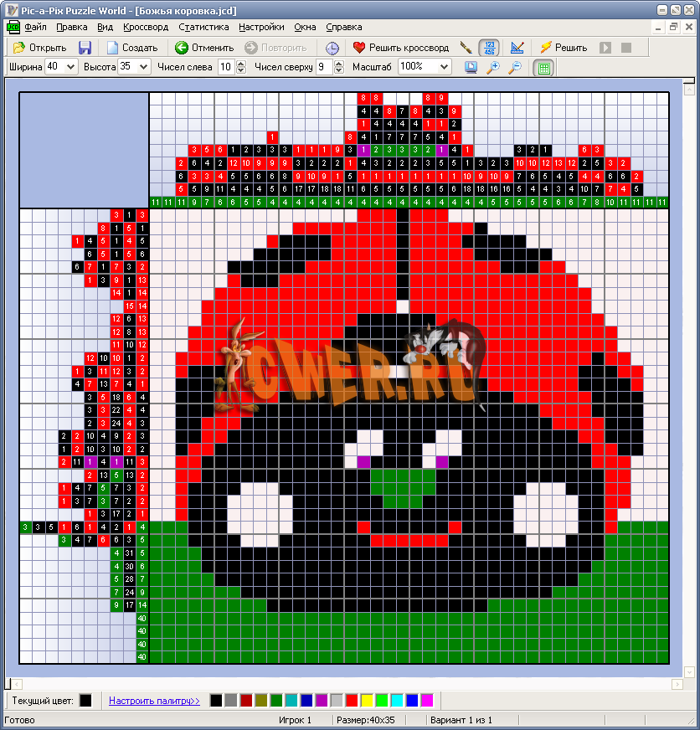
Task: Open the Вид menu
Action: [106, 27]
